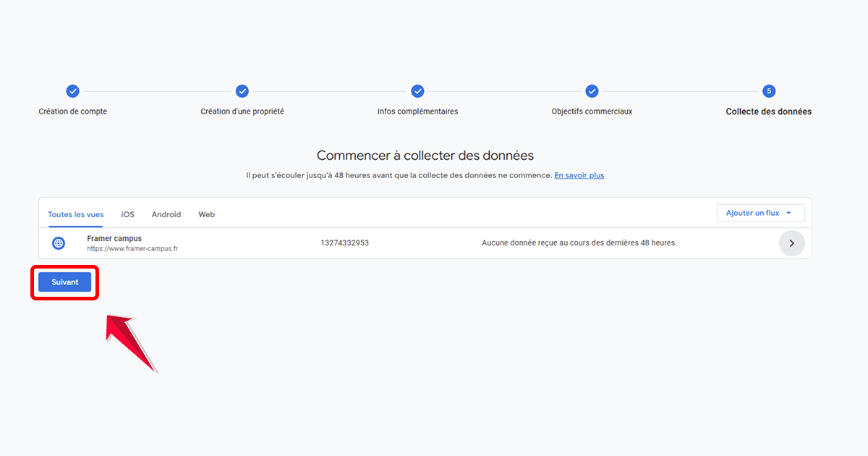Open the Ajouter un flux dropdown arrow
The width and height of the screenshot is (868, 456).
tap(788, 212)
